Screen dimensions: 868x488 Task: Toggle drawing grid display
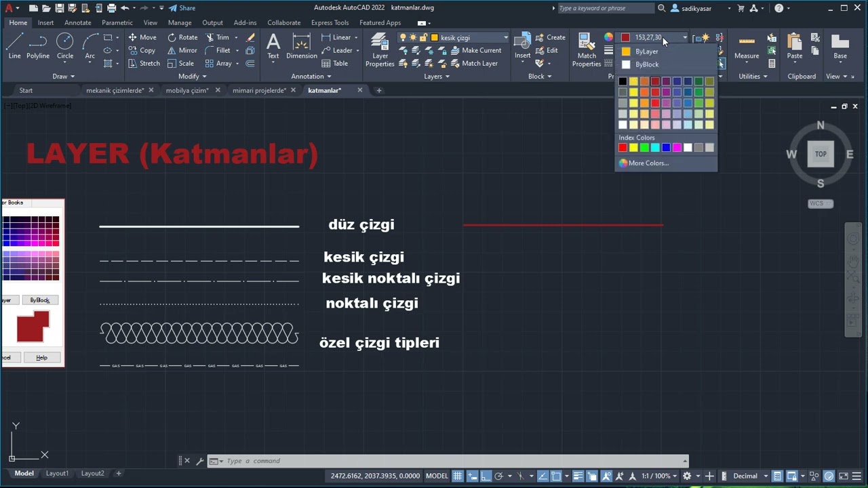[458, 476]
